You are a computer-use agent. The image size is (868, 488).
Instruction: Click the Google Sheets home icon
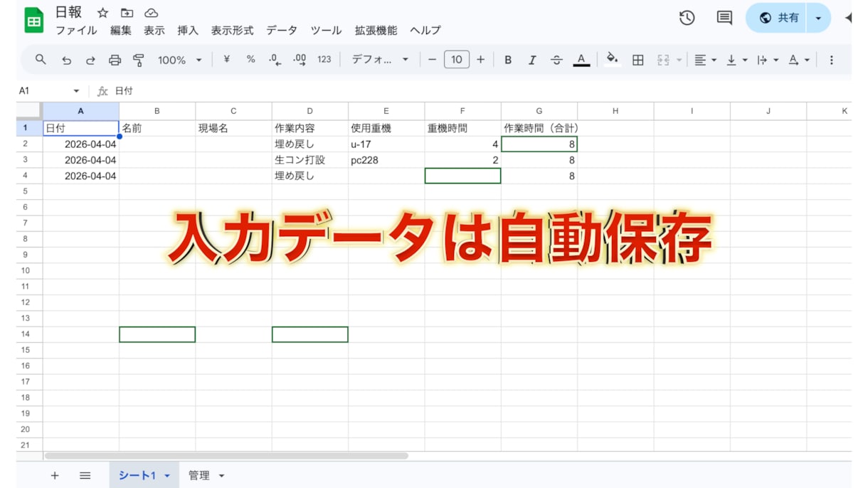pos(33,21)
